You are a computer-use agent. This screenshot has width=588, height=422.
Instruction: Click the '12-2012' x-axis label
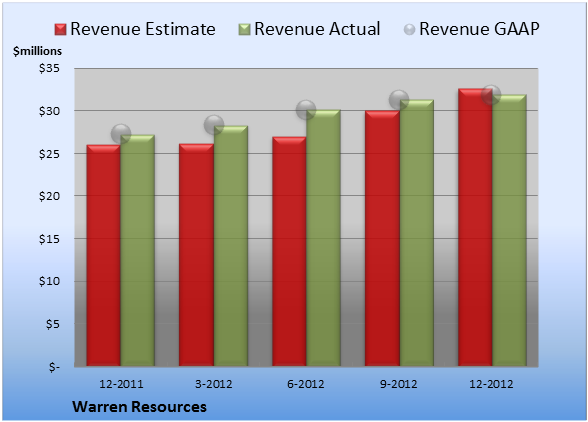pos(491,384)
